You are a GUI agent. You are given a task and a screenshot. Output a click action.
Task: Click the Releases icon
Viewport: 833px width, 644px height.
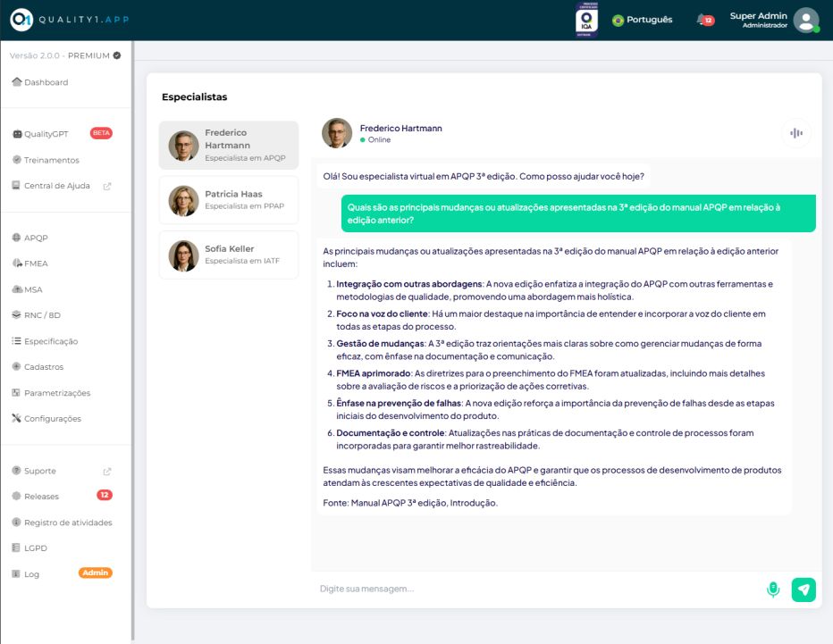point(16,496)
